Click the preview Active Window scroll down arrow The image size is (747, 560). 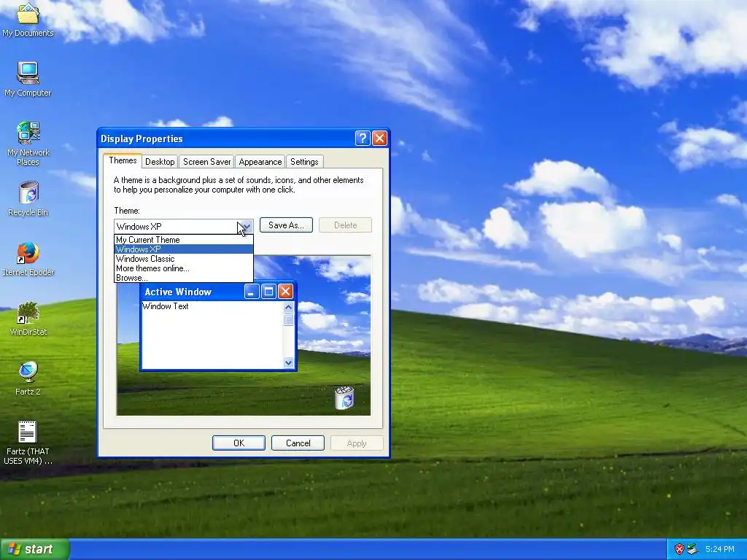[x=288, y=363]
